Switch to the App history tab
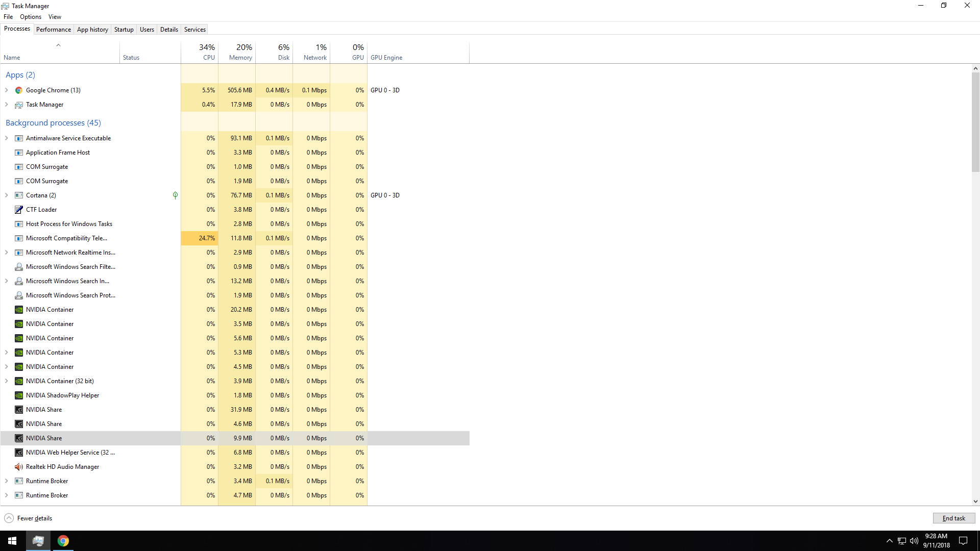This screenshot has width=980, height=551. click(x=92, y=30)
